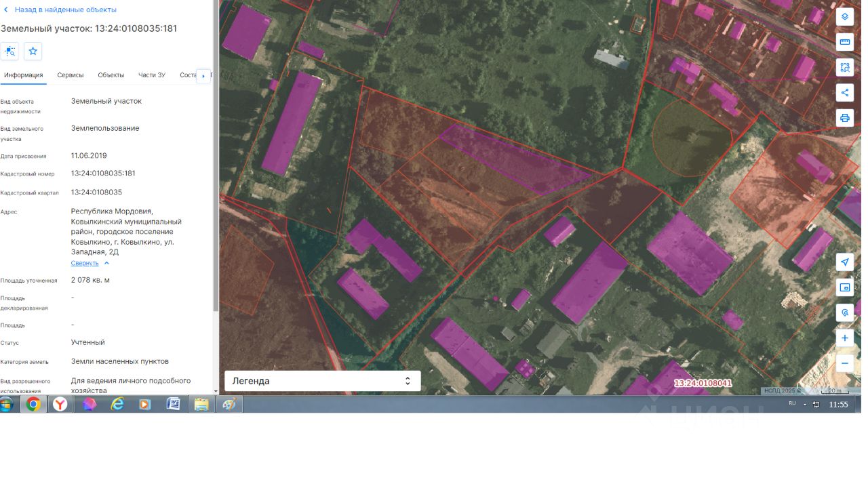Click cadastral quarter value 13:24:0108035
Viewport: 868px width, 488px height.
tap(96, 192)
